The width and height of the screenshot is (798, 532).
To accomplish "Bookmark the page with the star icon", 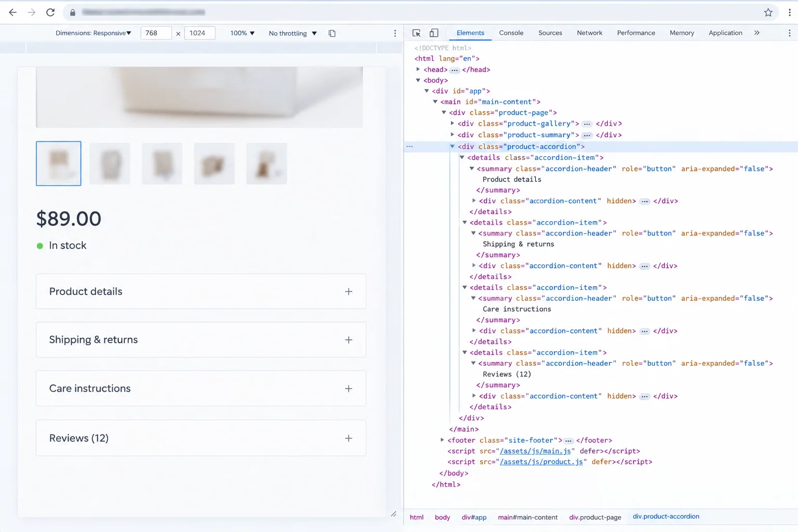I will click(768, 12).
